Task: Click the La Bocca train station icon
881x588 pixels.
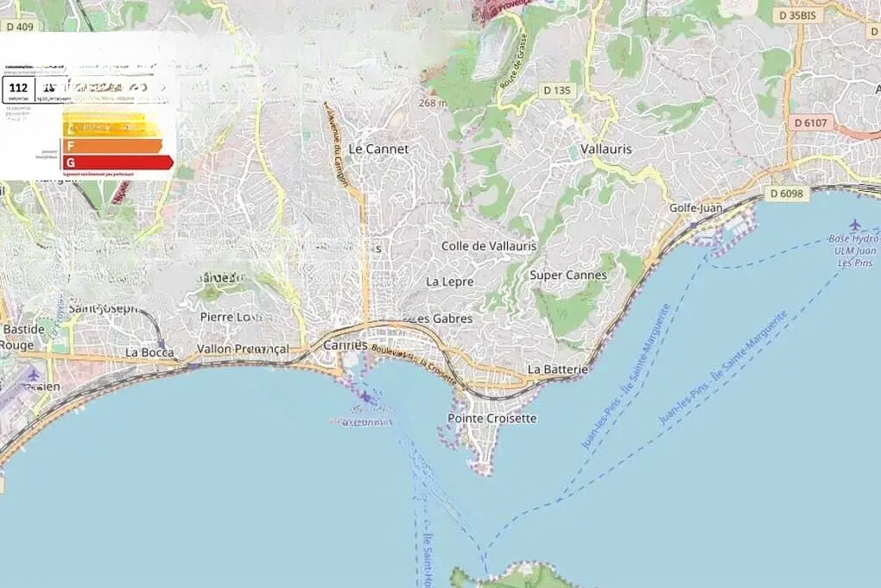Action: (162, 344)
